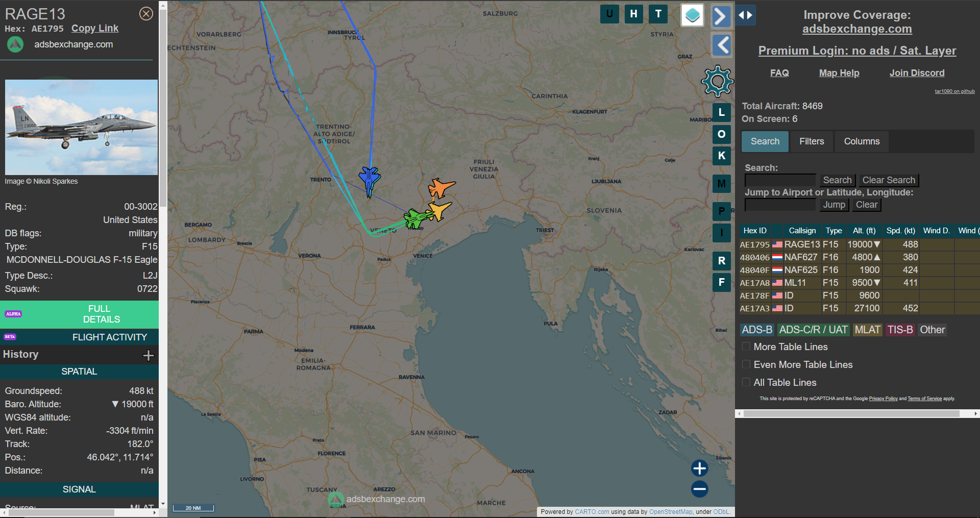Click the ADS-B color legend swatch

[x=757, y=330]
